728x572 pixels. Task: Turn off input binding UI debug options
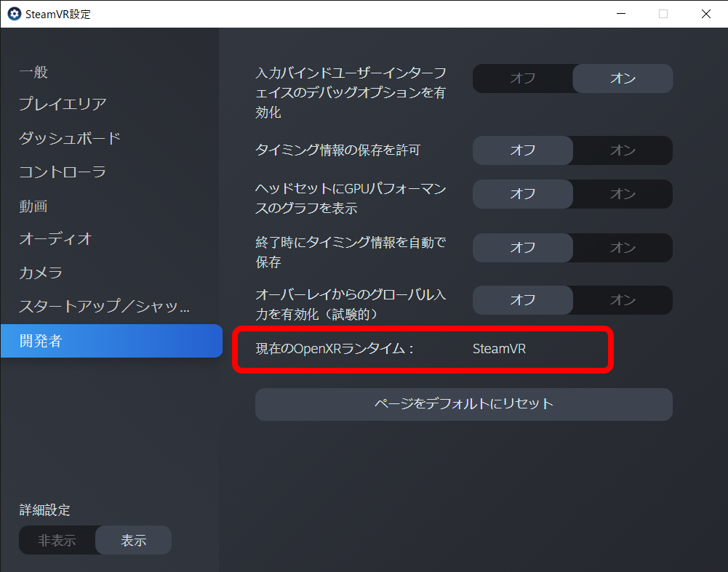coord(522,78)
